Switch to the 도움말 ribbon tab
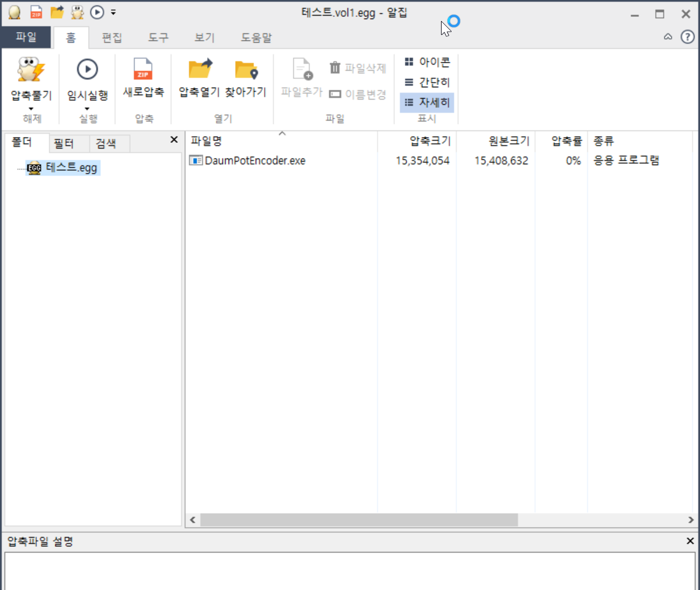This screenshot has width=700, height=590. tap(257, 38)
